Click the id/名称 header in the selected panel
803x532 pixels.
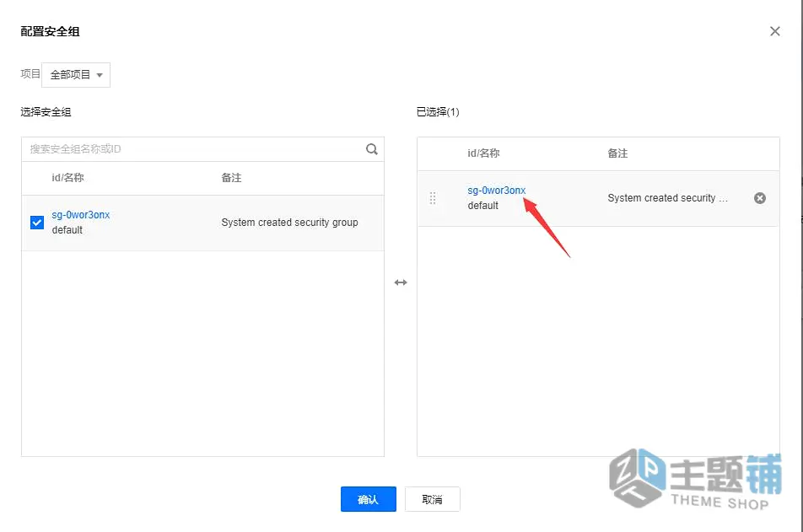483,153
